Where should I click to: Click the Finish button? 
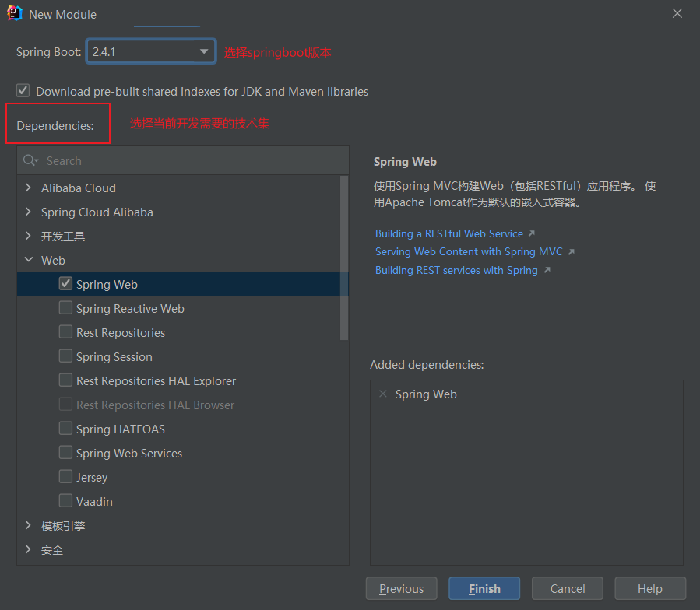(x=484, y=588)
